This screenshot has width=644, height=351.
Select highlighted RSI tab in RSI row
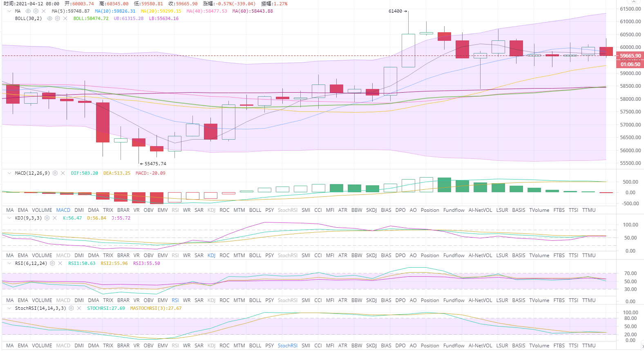click(x=175, y=300)
